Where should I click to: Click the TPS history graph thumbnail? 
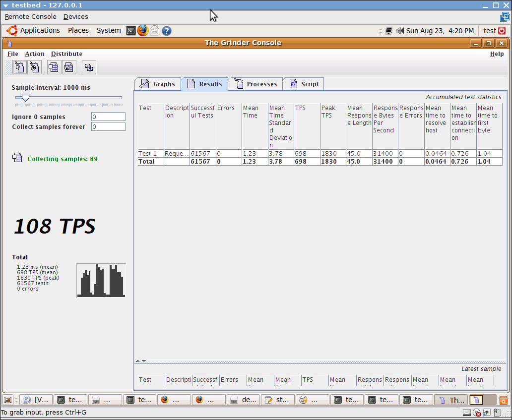101,281
